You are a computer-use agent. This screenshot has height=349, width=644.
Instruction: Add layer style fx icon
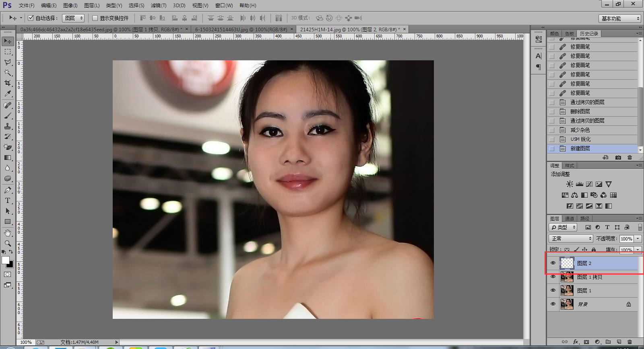(576, 342)
